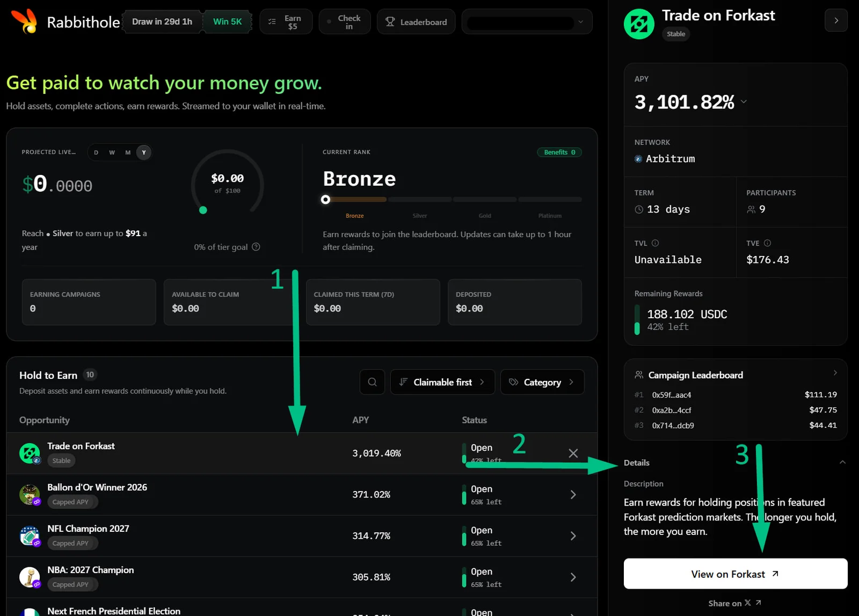The height and width of the screenshot is (616, 859).
Task: Select the W weekly projection toggle
Action: click(112, 152)
